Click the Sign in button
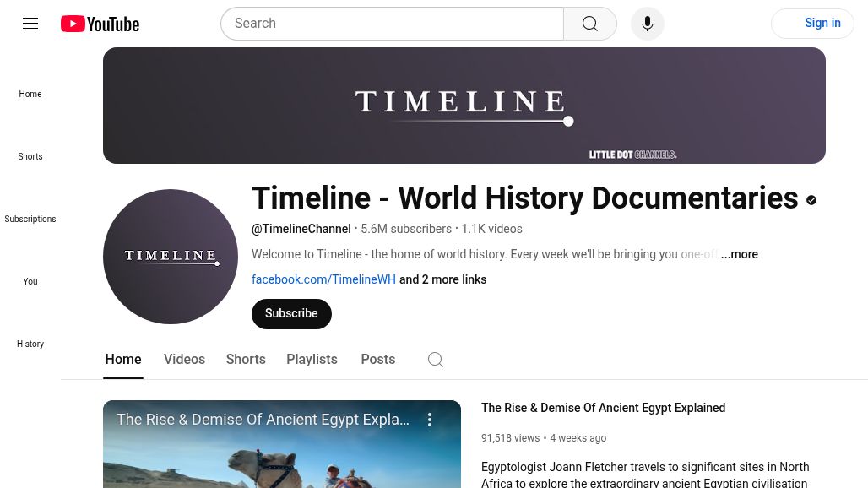 tap(812, 24)
